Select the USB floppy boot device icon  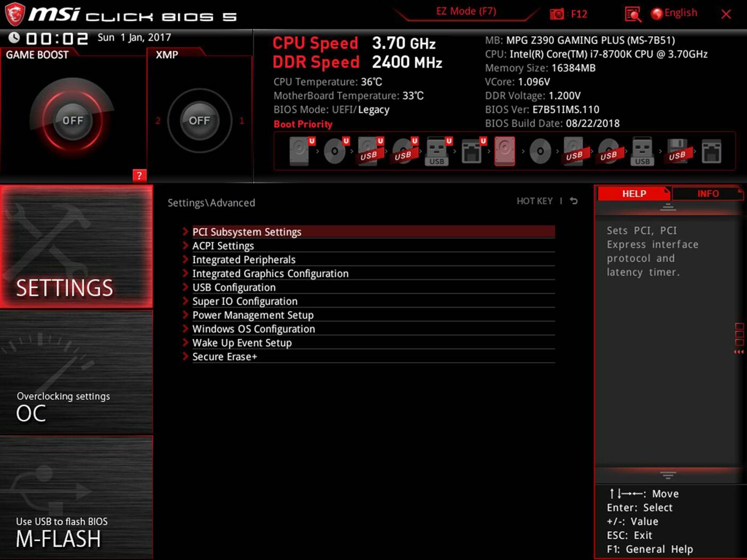coord(677,151)
